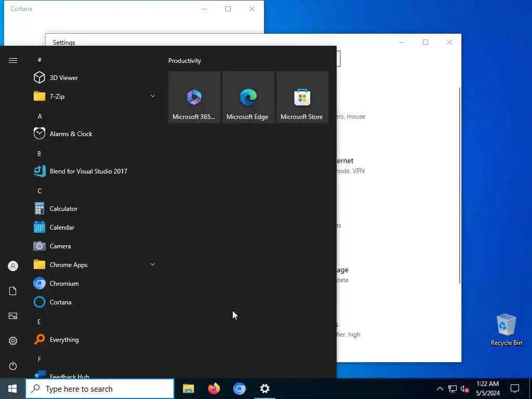Minimize the Settings window

[x=402, y=42]
